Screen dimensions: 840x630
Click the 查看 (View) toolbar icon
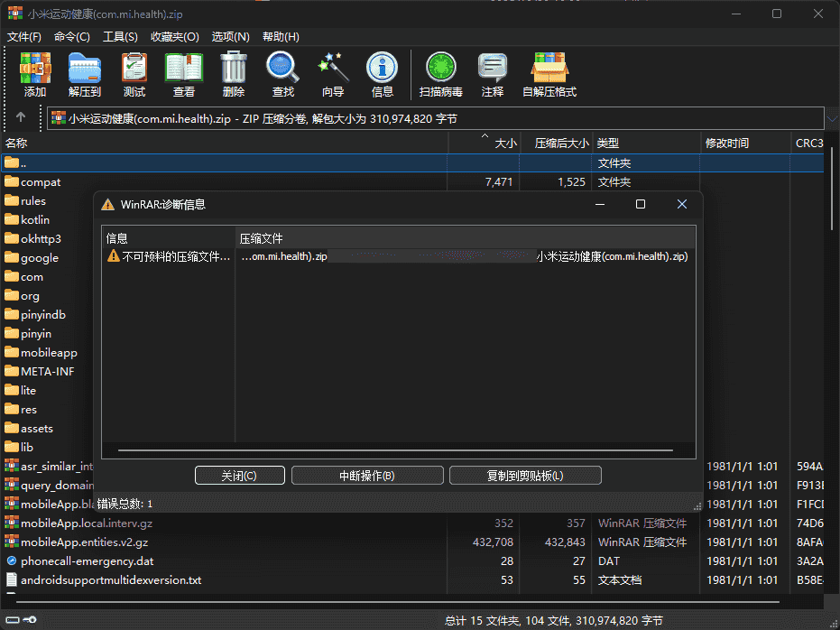tap(184, 72)
